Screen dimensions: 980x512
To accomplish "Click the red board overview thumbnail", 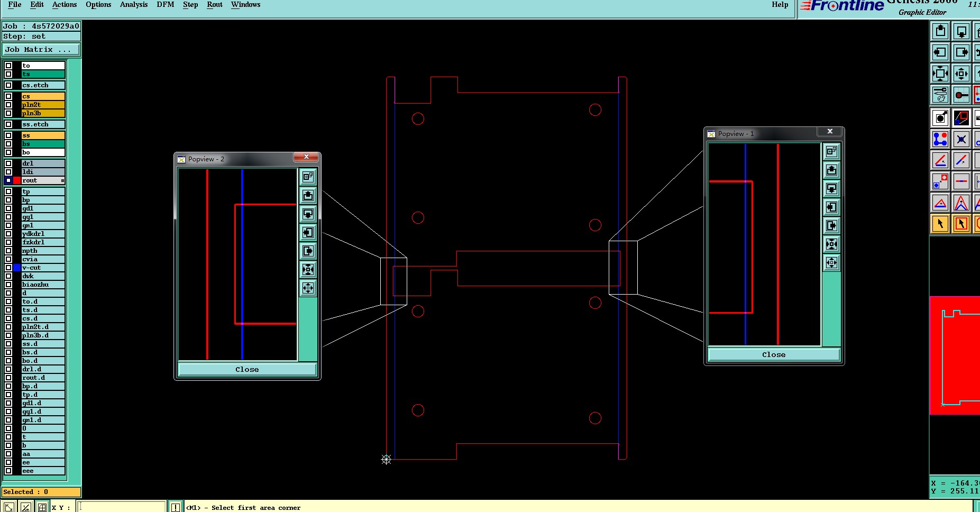I will point(955,355).
